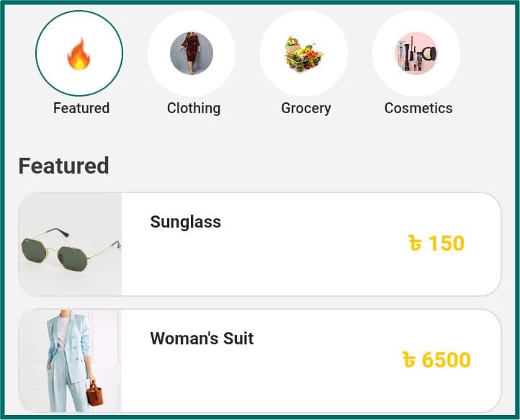Click the brown handbag in suit photo
Image resolution: width=520 pixels, height=420 pixels.
[94, 394]
